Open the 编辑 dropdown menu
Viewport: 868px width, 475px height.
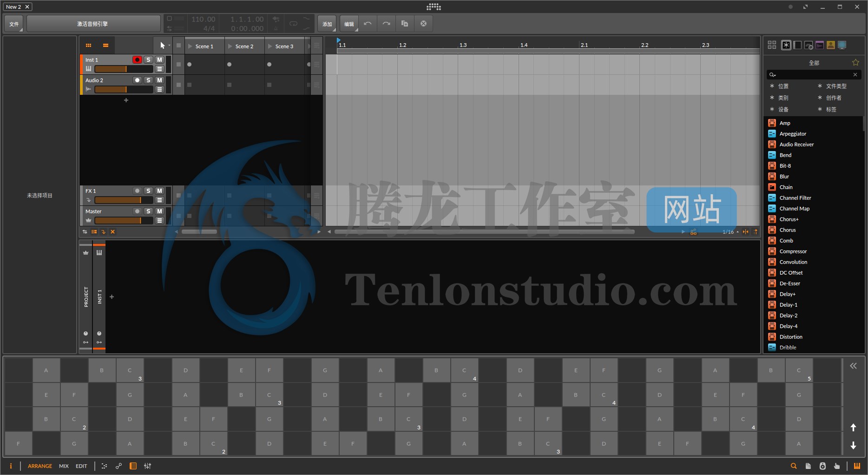[349, 24]
